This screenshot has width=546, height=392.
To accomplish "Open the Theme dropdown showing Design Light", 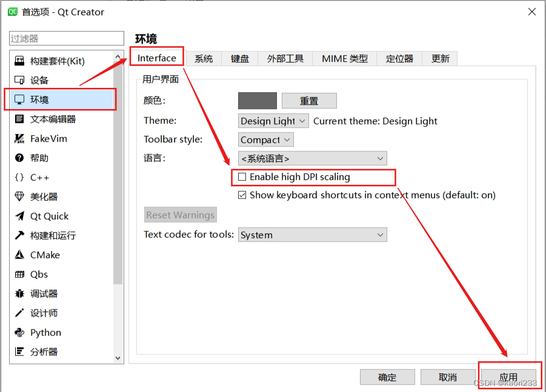I will pyautogui.click(x=273, y=121).
